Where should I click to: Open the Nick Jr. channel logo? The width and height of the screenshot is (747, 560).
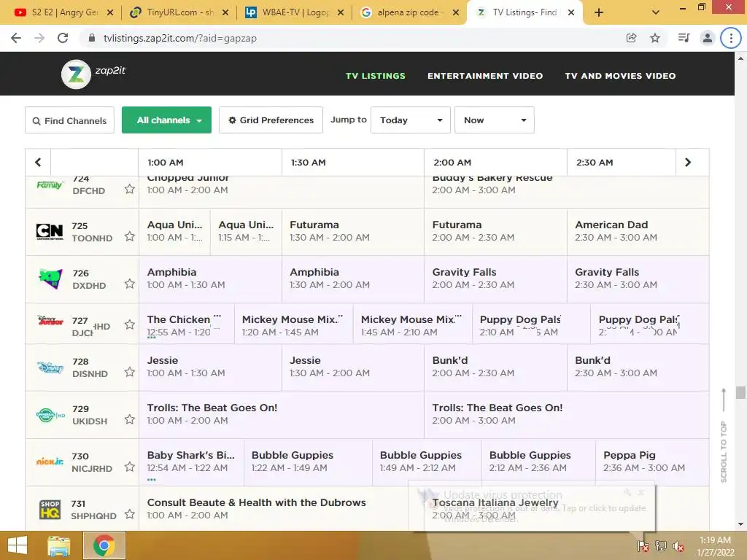(50, 461)
